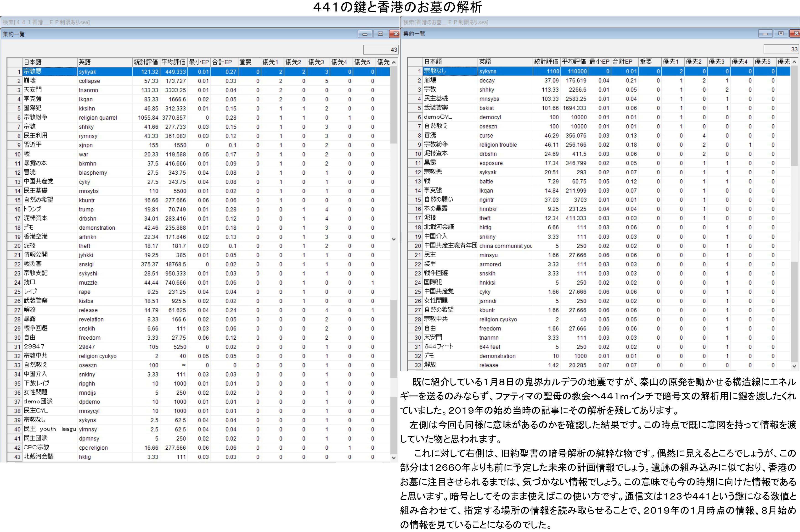Click the count field showing 33
Image resolution: width=800 pixels, height=532 pixels.
tap(781, 50)
